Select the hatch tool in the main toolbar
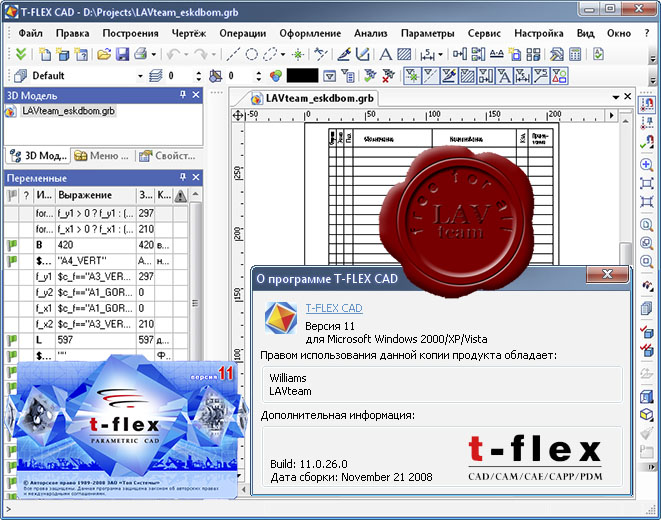The image size is (661, 520). 404,54
